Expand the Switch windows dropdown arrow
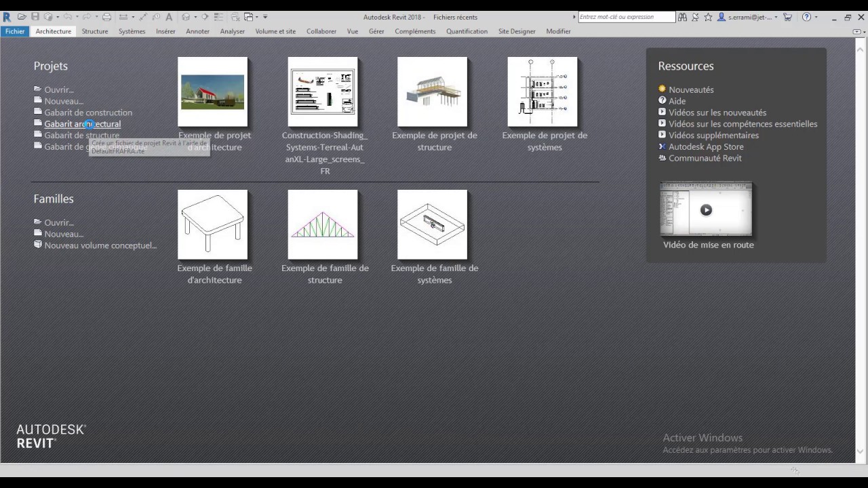The image size is (868, 488). click(x=257, y=17)
